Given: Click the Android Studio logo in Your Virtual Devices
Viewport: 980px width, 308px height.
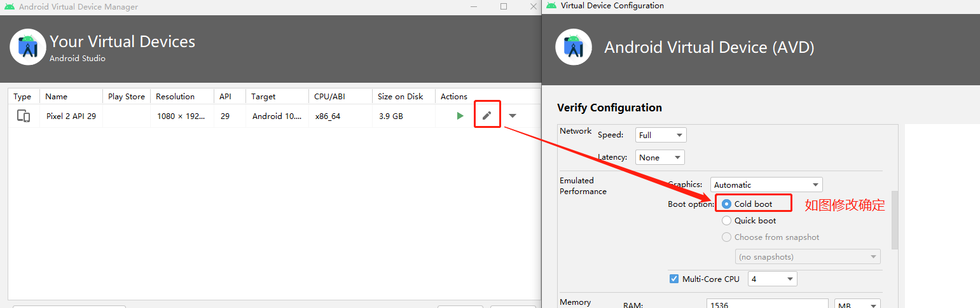Looking at the screenshot, I should click(28, 47).
